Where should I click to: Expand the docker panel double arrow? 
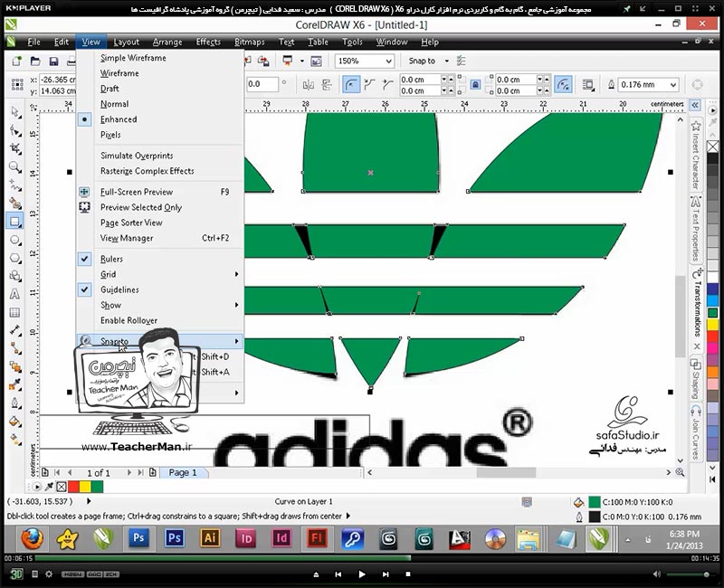coord(695,105)
